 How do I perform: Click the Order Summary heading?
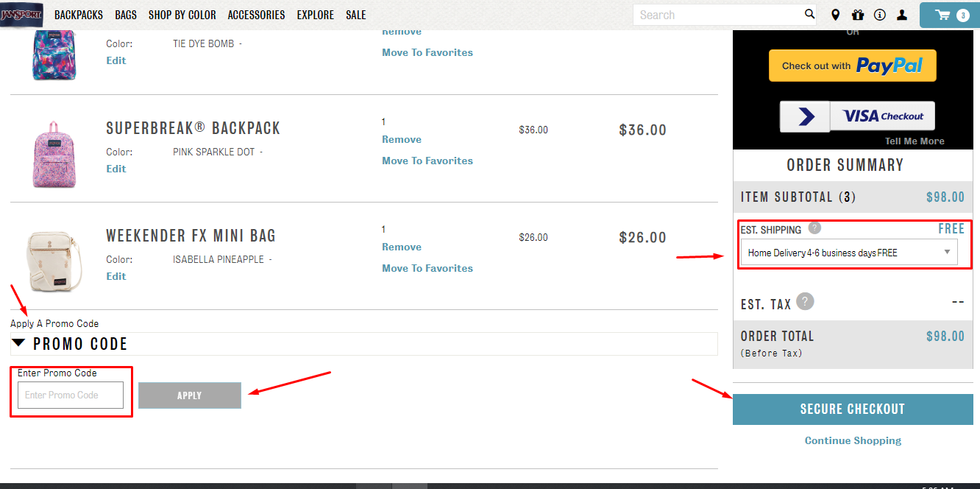pos(845,165)
